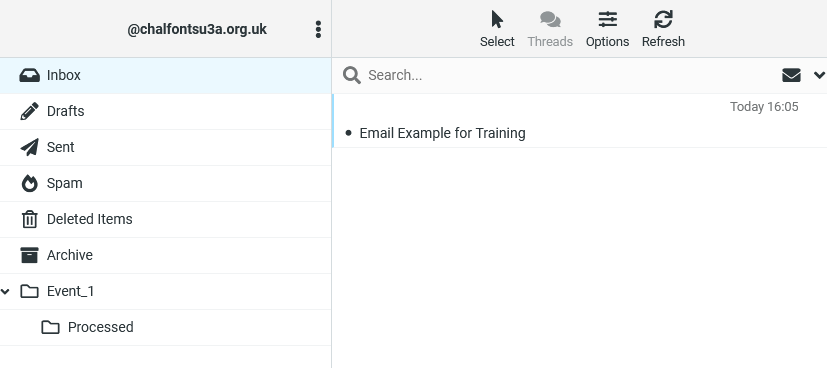Refresh the message list

pos(663,30)
